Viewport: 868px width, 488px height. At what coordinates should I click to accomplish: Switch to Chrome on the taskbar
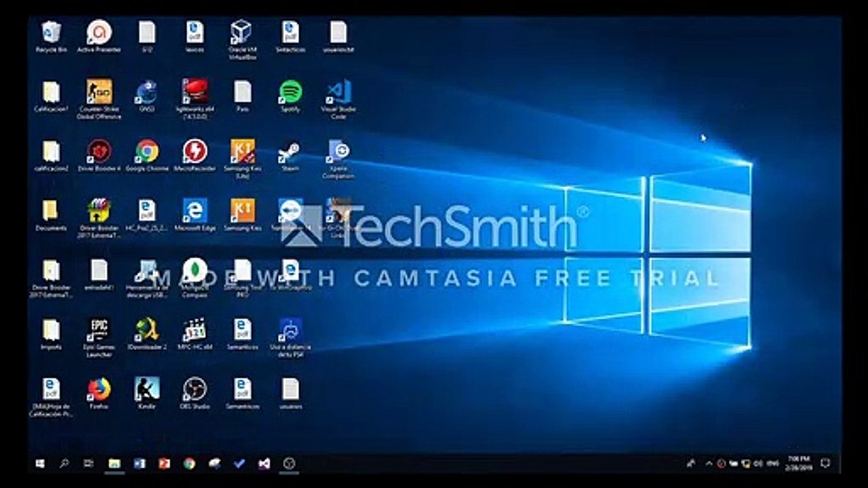[x=189, y=464]
